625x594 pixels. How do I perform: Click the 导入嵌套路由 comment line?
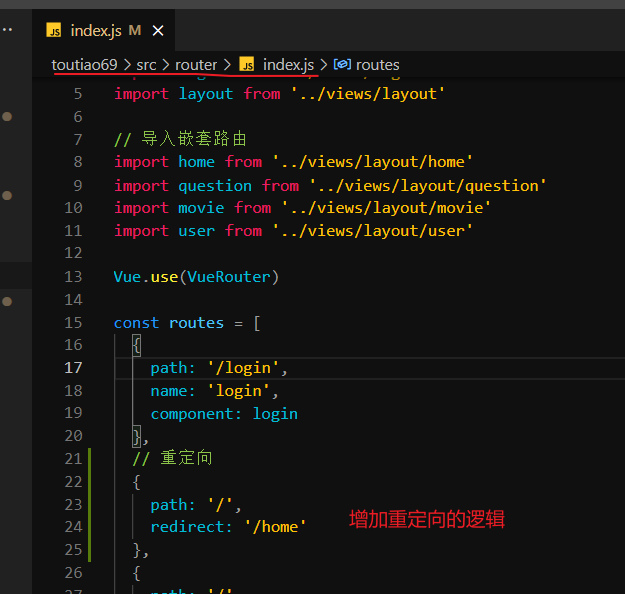[x=180, y=139]
